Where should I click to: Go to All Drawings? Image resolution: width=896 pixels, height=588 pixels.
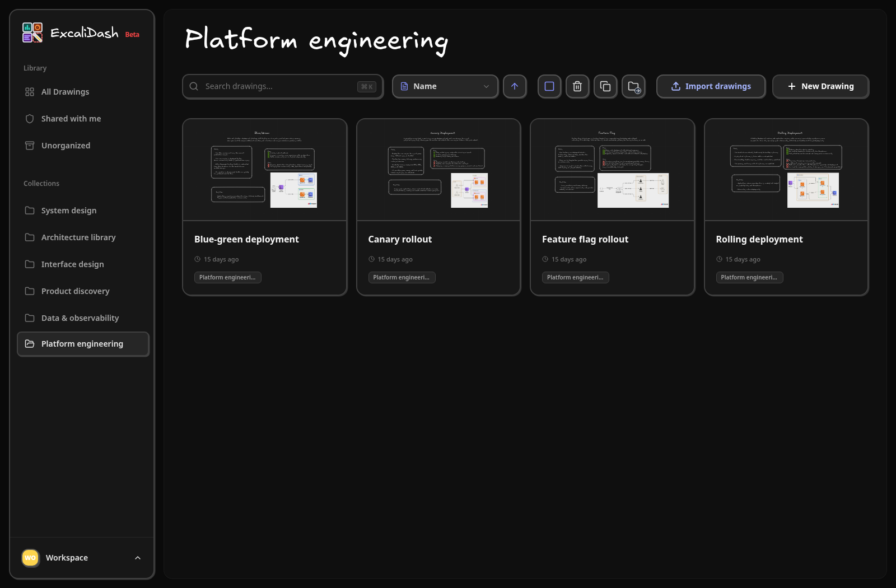pos(83,92)
